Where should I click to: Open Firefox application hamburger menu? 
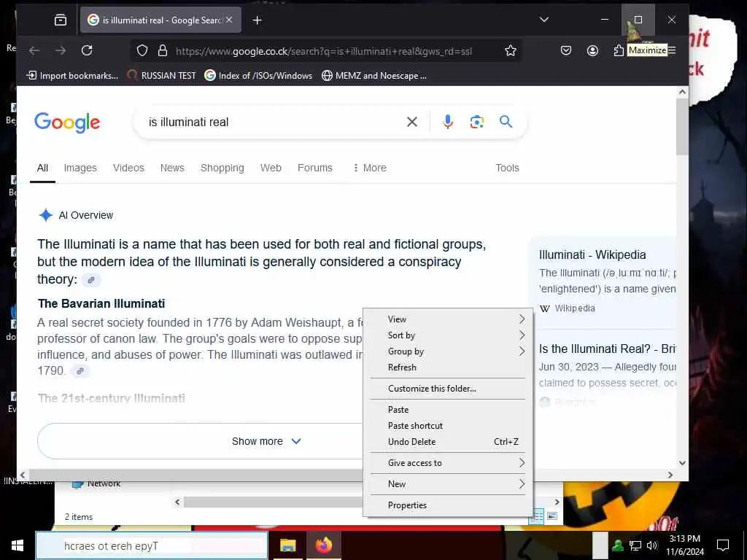[672, 50]
